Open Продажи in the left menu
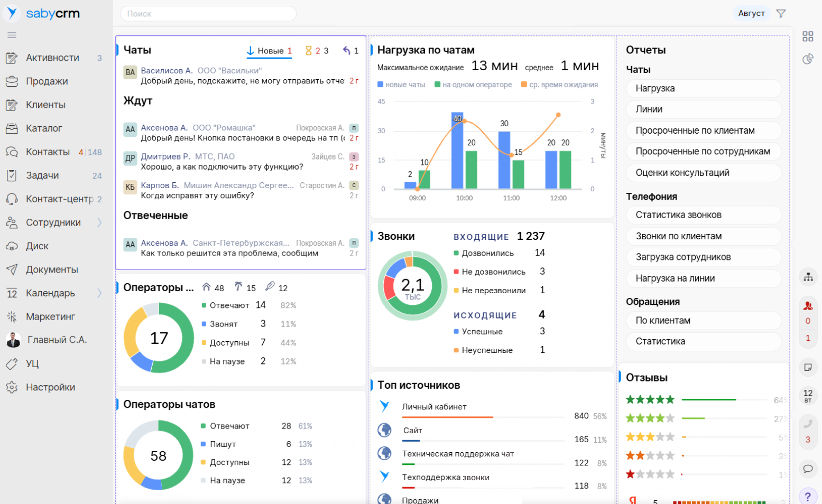The width and height of the screenshot is (822, 504). [x=47, y=81]
